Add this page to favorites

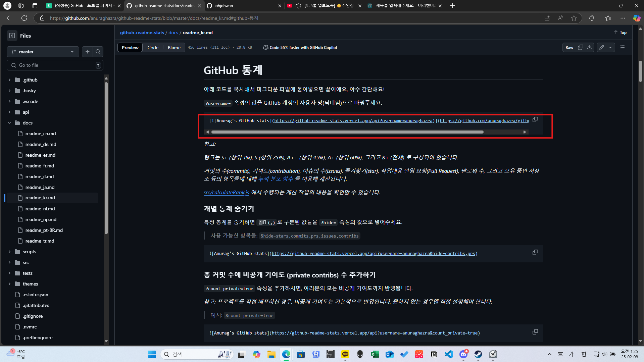574,18
